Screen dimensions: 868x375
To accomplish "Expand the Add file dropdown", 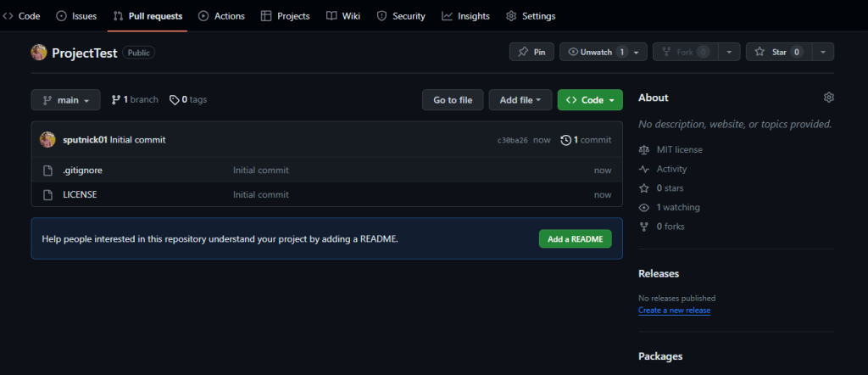I will (520, 100).
